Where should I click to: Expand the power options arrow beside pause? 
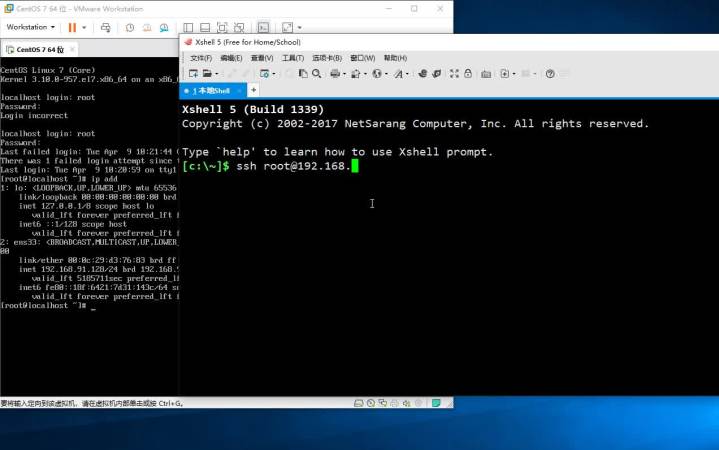coord(84,28)
